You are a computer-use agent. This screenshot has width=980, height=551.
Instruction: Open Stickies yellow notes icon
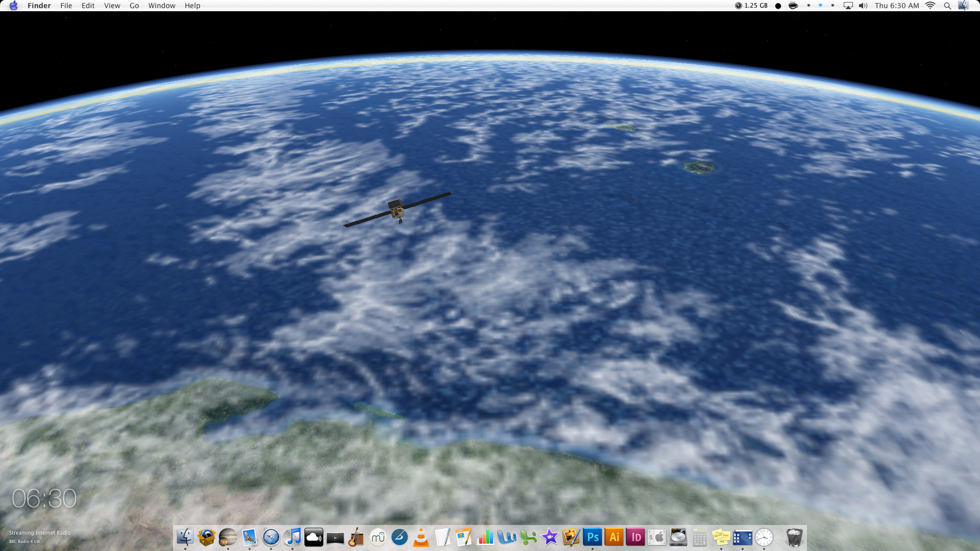coord(721,537)
